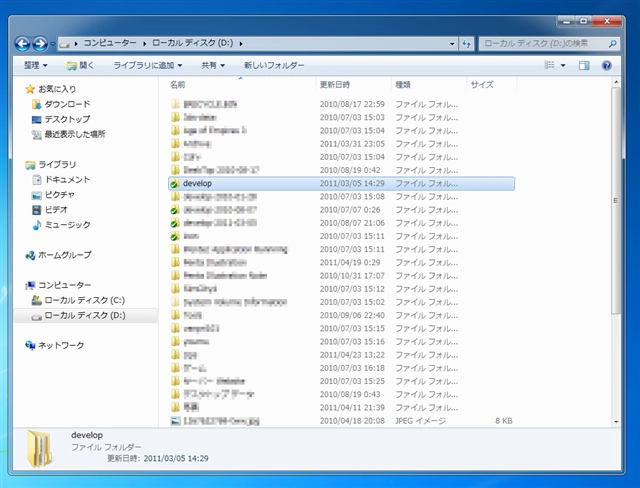Toggle the preview pane icon
The height and width of the screenshot is (488, 640).
[584, 65]
